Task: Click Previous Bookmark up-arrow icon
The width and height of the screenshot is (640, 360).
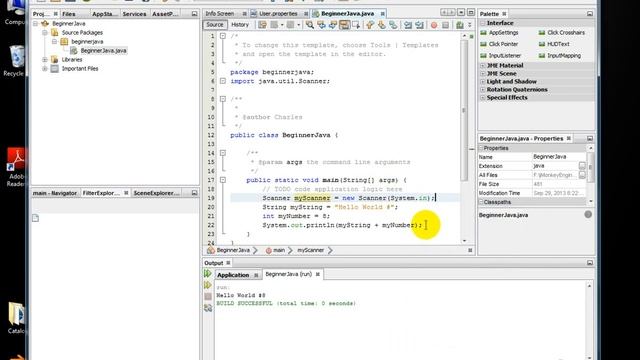Action: coord(370,25)
